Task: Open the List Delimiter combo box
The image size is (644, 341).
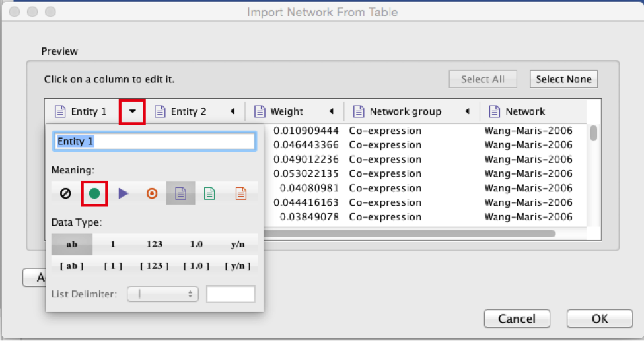Action: click(x=162, y=294)
